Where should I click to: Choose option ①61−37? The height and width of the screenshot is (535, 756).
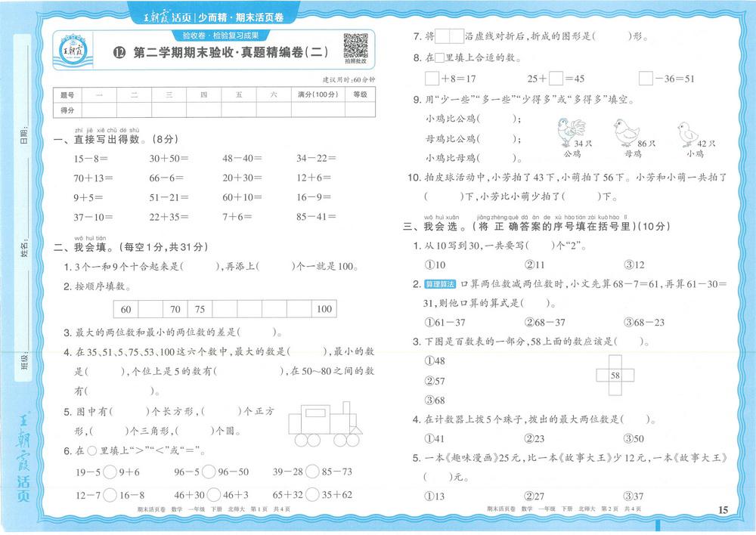pyautogui.click(x=445, y=323)
